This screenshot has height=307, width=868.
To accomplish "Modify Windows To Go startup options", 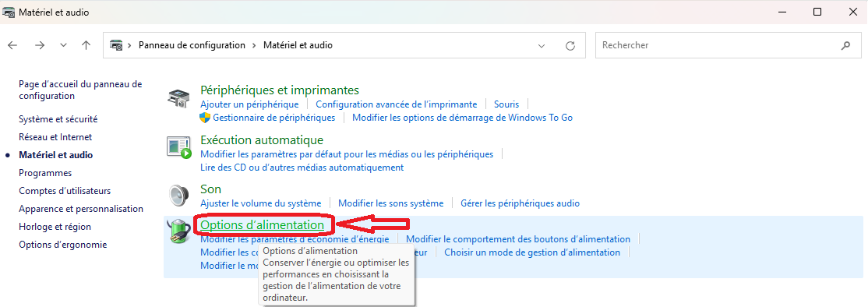I will [462, 118].
